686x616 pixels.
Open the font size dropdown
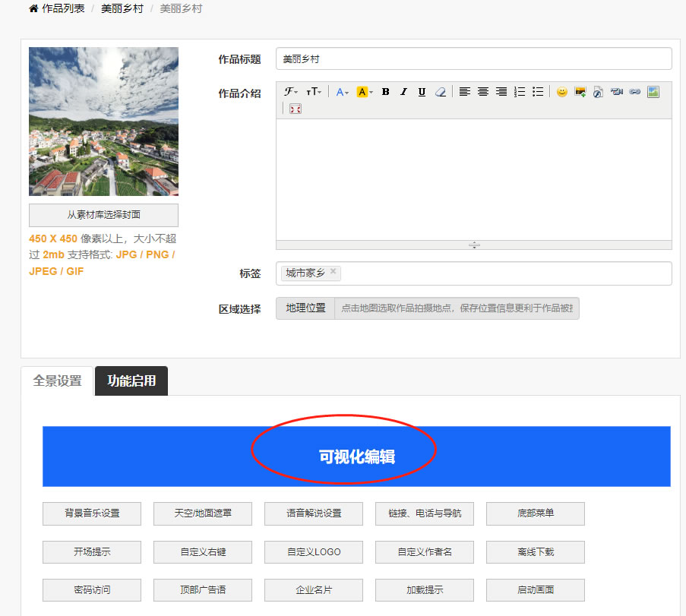pos(314,92)
